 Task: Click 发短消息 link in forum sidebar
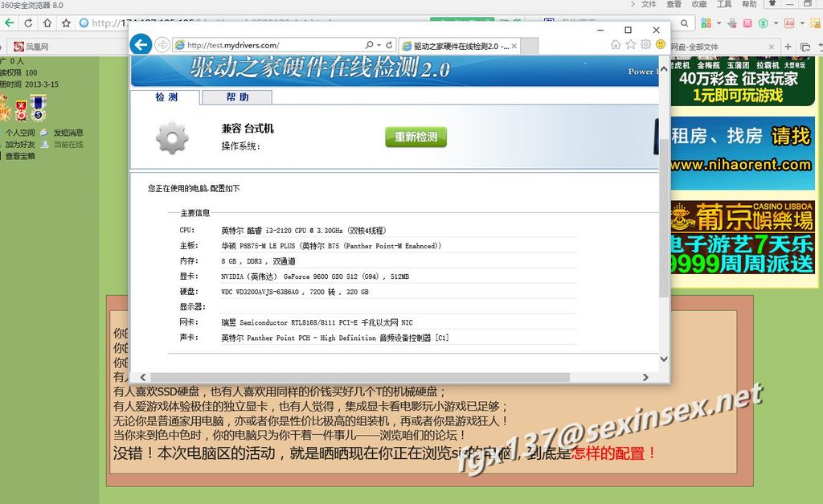[x=68, y=133]
